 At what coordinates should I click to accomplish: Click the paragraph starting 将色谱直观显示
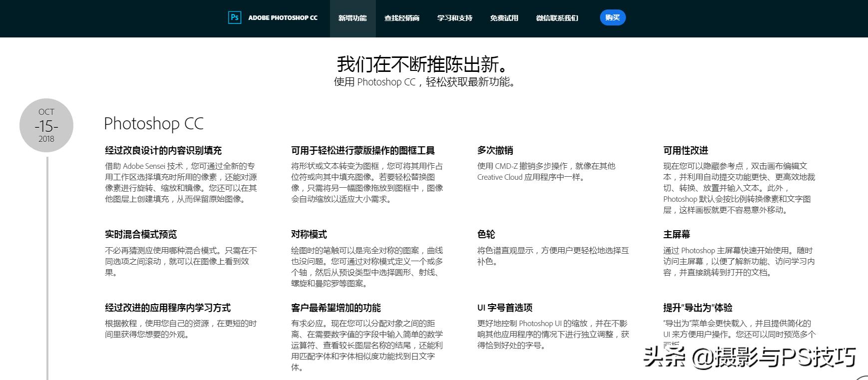pos(553,256)
